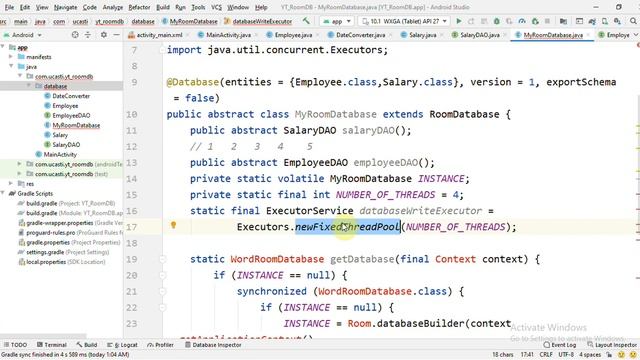The width and height of the screenshot is (640, 360).
Task: Open the Project Structure folder icon
Action: 563,21
